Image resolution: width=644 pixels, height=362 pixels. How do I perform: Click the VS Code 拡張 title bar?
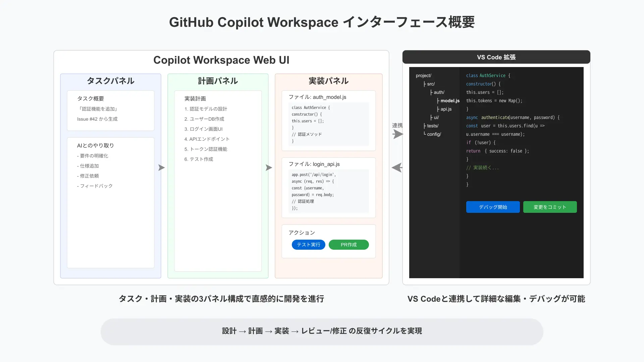click(x=496, y=57)
